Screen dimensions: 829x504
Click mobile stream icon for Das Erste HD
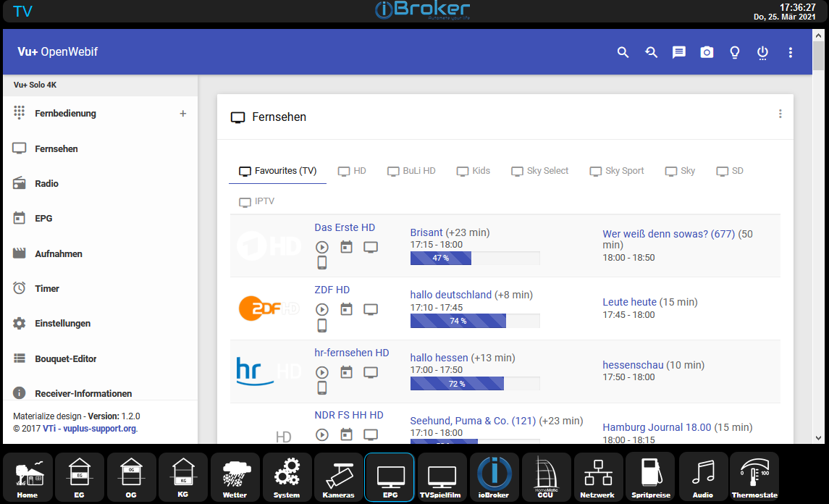(322, 262)
